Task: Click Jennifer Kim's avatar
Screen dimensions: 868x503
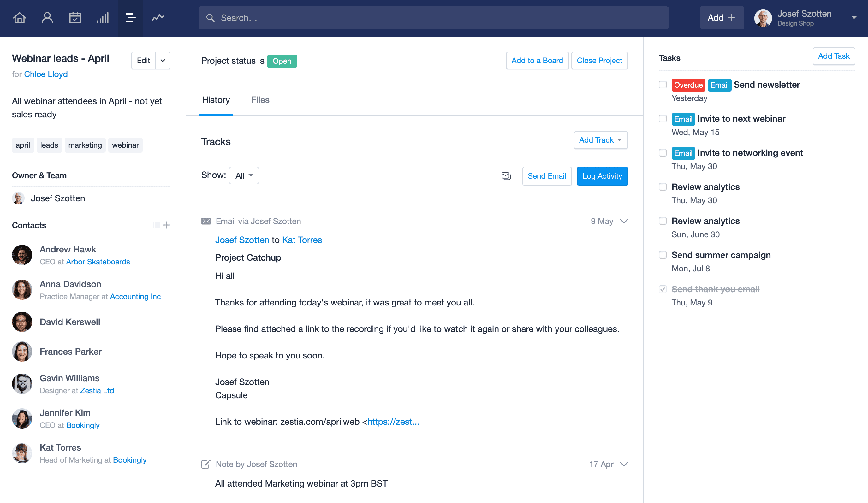Action: pyautogui.click(x=22, y=418)
